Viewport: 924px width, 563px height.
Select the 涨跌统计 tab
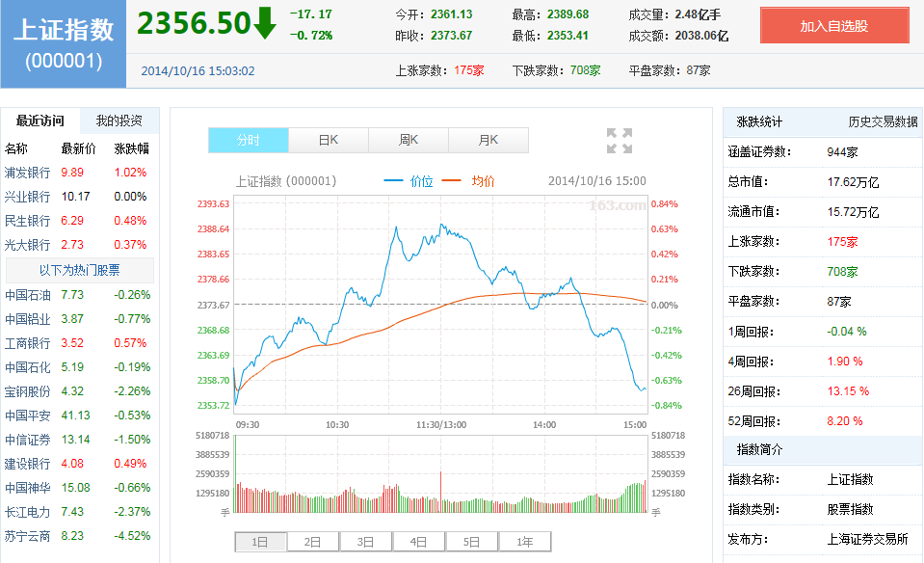coord(760,121)
